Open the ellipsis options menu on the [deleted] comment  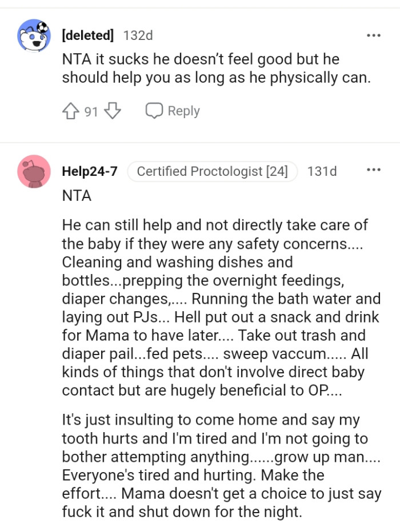click(x=373, y=35)
